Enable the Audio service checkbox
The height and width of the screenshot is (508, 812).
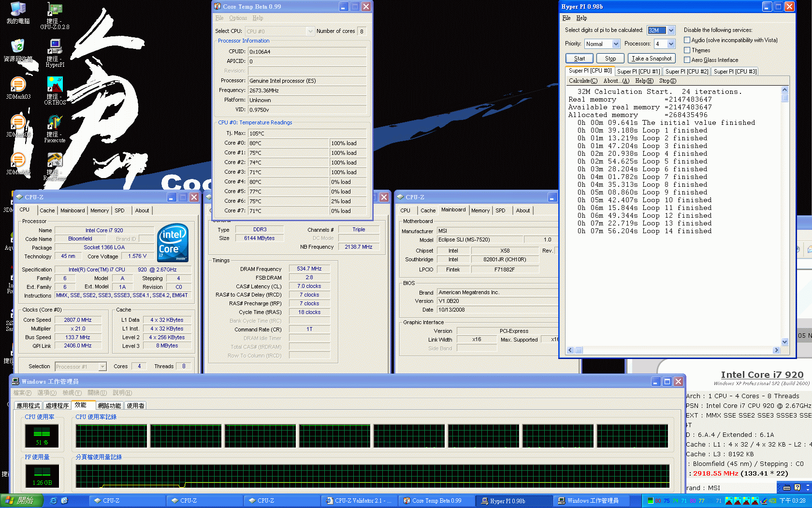687,40
